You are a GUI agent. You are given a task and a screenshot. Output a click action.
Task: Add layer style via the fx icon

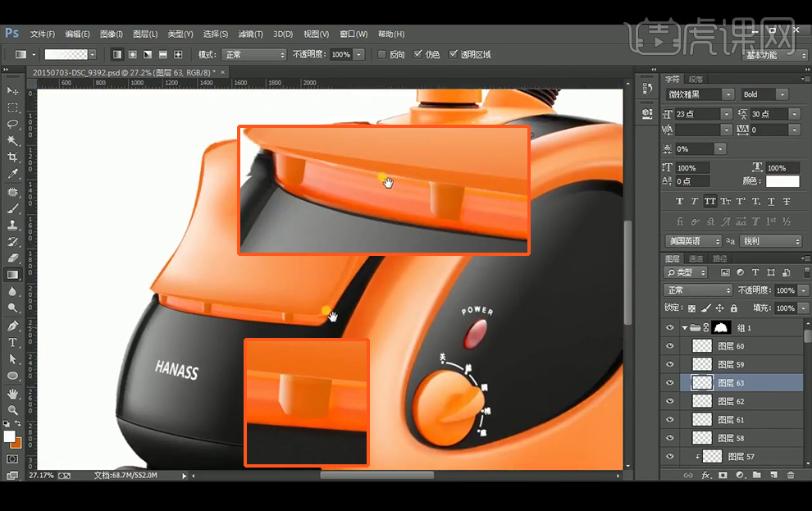[705, 475]
